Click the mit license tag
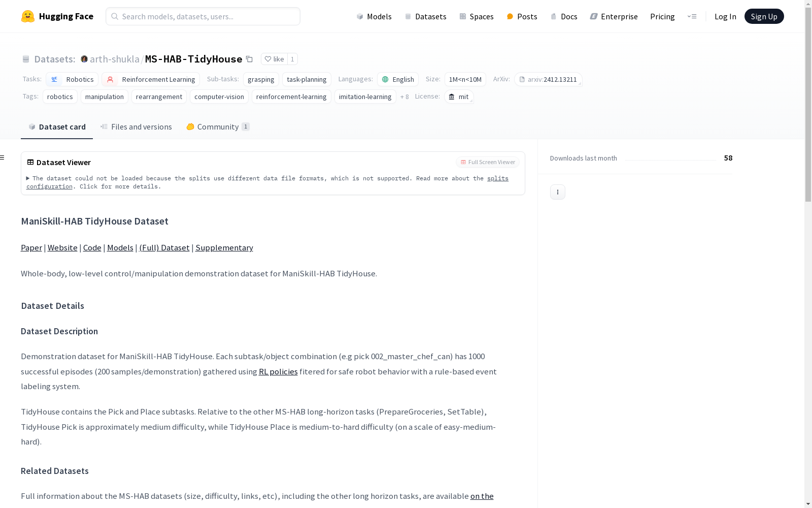The height and width of the screenshot is (508, 812). tap(459, 97)
